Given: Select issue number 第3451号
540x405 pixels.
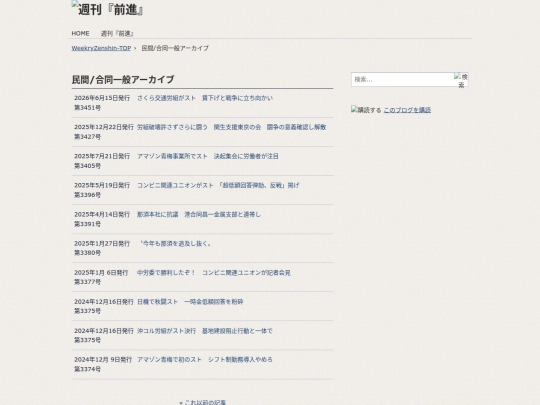Looking at the screenshot, I should 87,108.
